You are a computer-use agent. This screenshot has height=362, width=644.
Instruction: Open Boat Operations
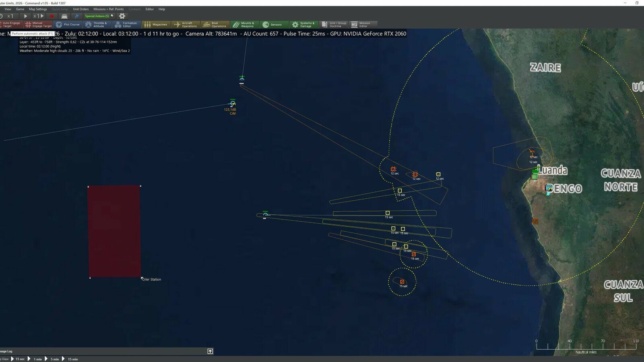point(215,25)
